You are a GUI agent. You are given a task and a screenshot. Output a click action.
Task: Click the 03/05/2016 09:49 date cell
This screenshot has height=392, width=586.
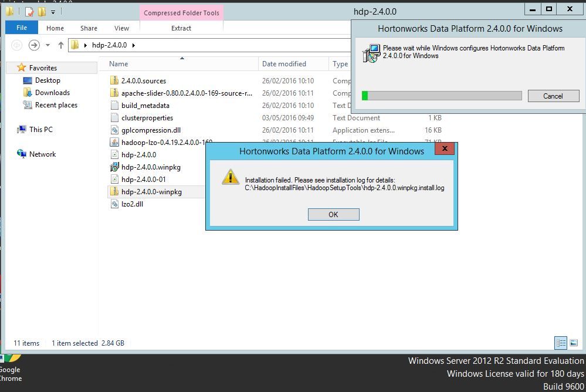tap(288, 118)
